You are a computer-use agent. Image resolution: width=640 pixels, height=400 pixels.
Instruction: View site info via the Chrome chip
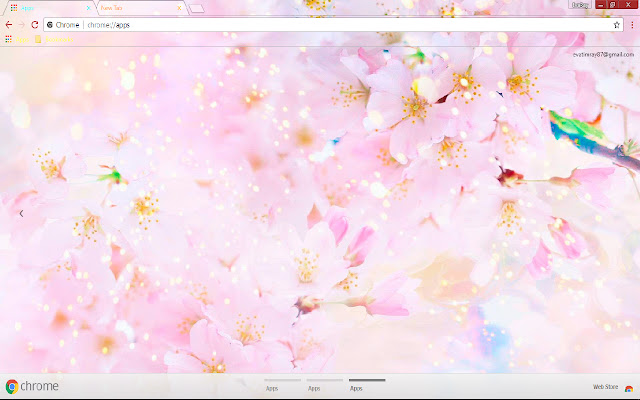tap(63, 25)
